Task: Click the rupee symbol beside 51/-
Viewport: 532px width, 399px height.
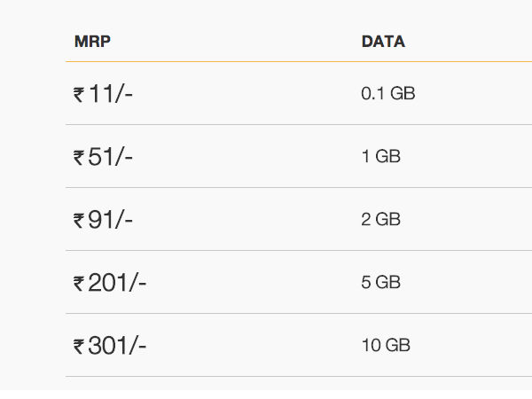Action: pos(79,158)
